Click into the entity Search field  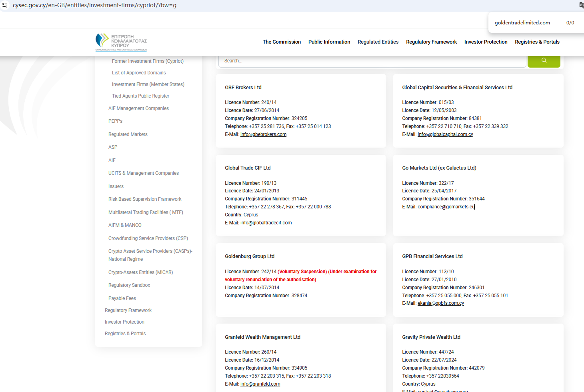coord(372,61)
